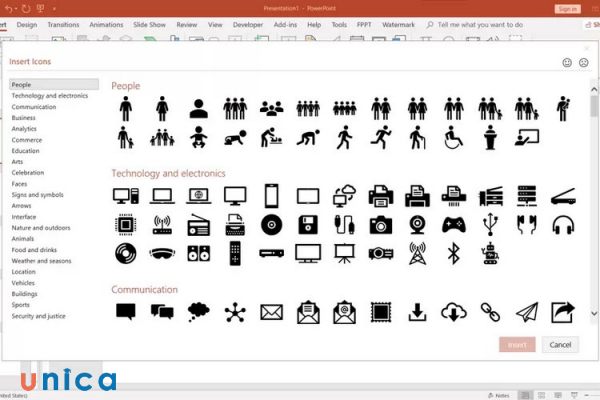Pick the cloud download icon

point(453,313)
